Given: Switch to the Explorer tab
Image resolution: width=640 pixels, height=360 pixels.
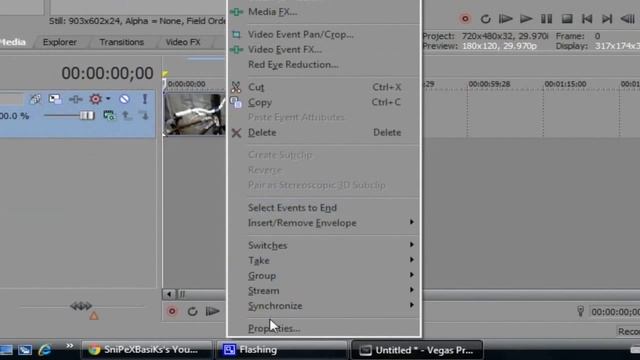Looking at the screenshot, I should [60, 42].
